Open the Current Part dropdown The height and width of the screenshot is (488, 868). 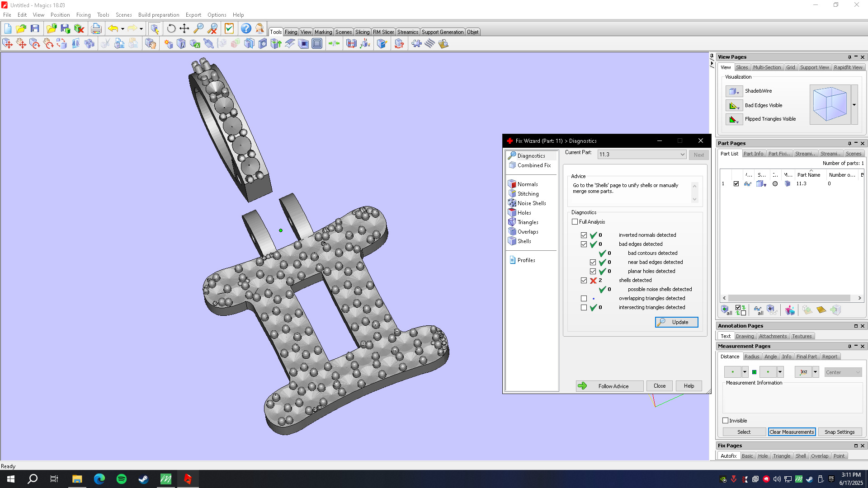682,155
